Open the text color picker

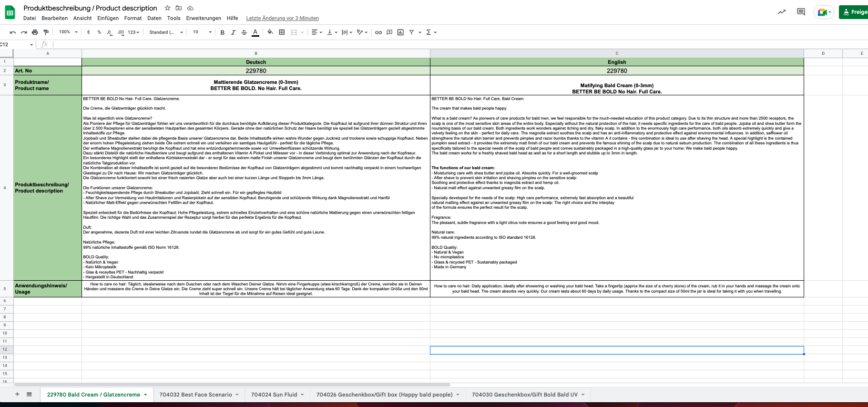(x=255, y=32)
